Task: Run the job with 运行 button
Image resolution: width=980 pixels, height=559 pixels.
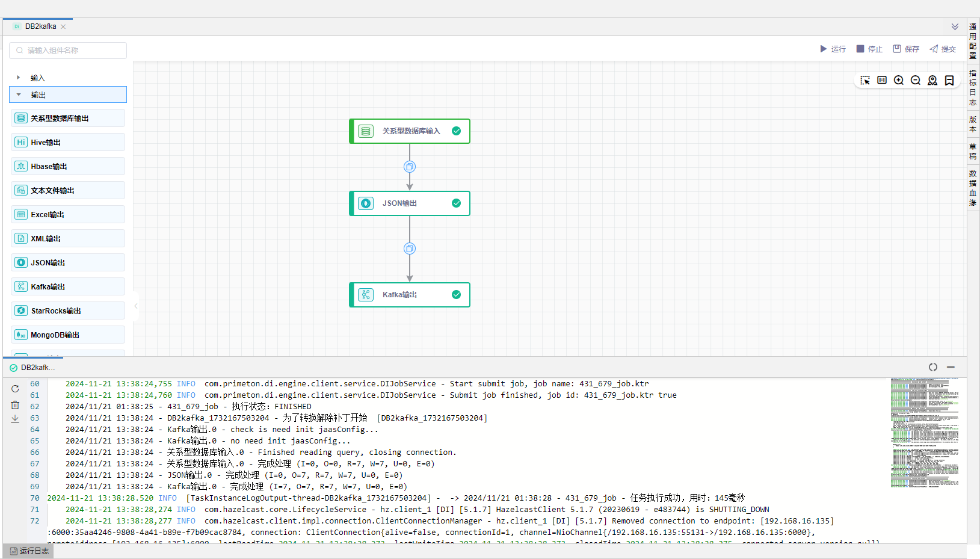Action: 833,49
